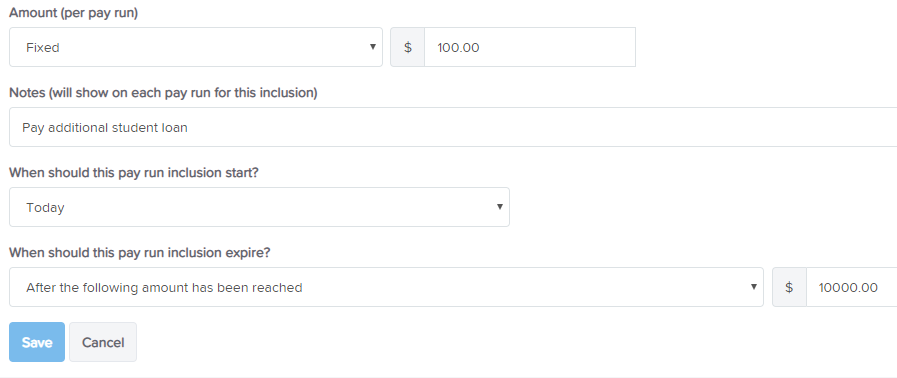
Task: Focus the 100.00 amount input field
Action: [x=530, y=47]
